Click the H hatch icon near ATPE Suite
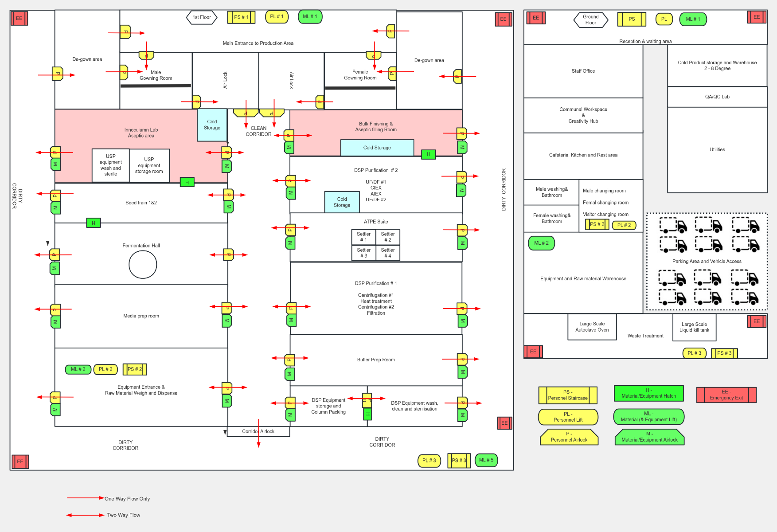The height and width of the screenshot is (532, 777). pyautogui.click(x=428, y=154)
